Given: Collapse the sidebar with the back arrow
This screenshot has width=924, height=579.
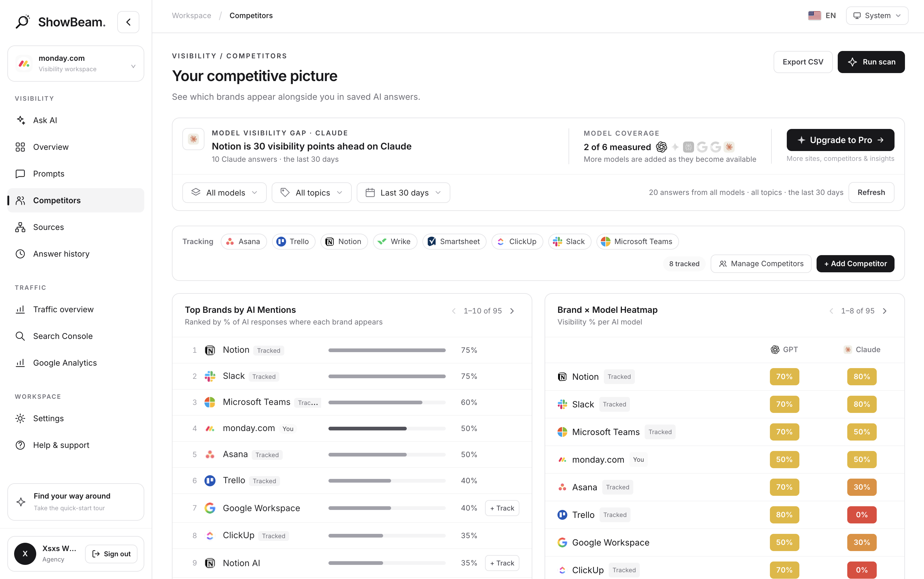Looking at the screenshot, I should point(128,22).
